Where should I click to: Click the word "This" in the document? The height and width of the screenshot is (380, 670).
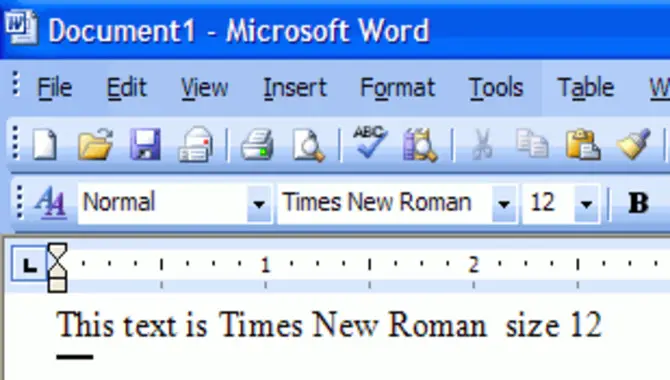point(85,325)
